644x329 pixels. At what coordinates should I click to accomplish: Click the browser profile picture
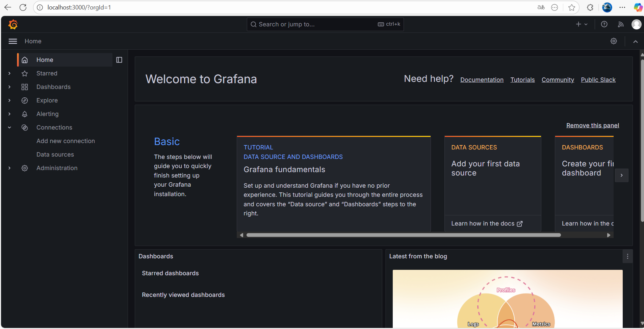(x=607, y=7)
